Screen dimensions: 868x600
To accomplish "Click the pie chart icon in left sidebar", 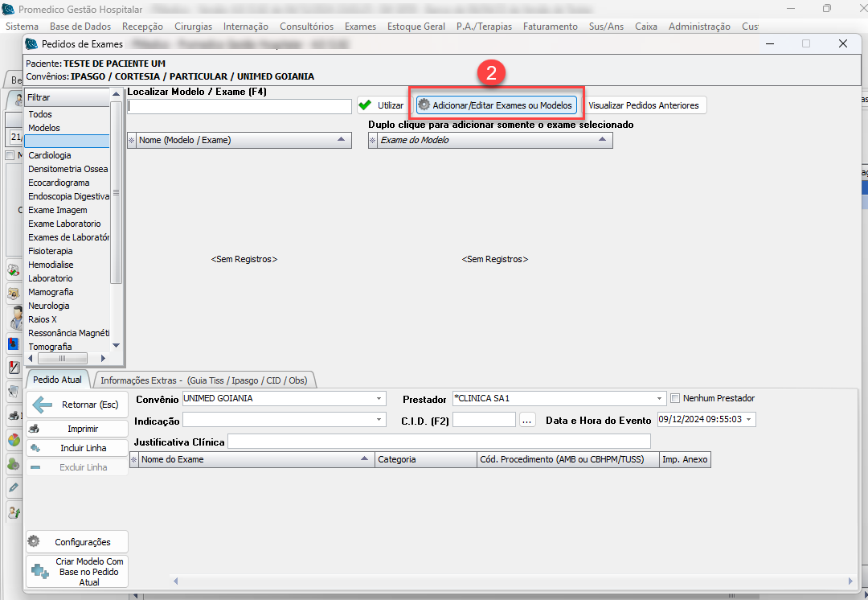I will coord(14,440).
